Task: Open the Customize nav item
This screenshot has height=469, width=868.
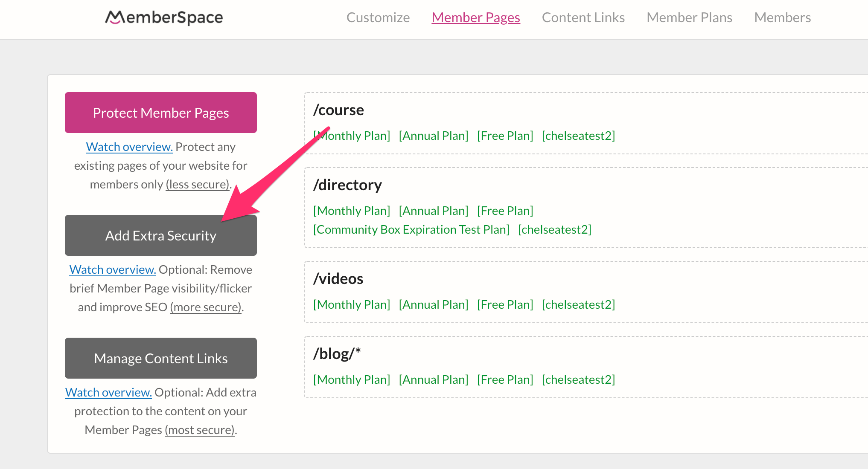Action: point(378,17)
